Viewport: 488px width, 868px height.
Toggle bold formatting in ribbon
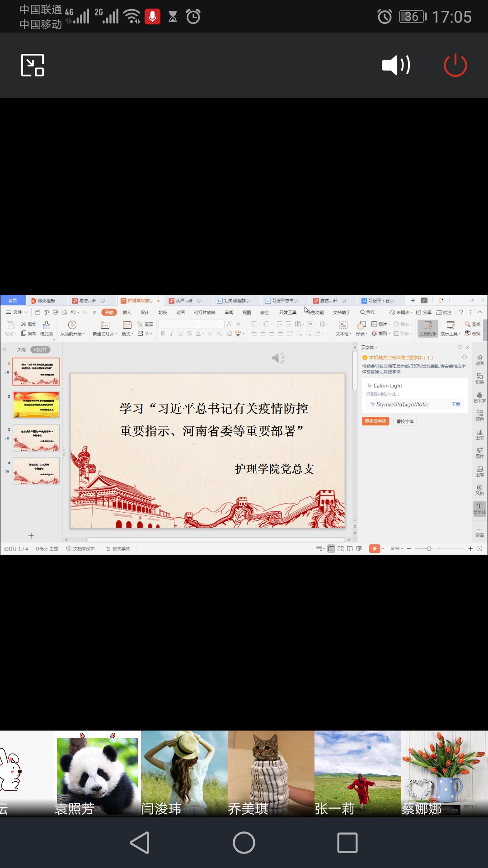click(163, 334)
